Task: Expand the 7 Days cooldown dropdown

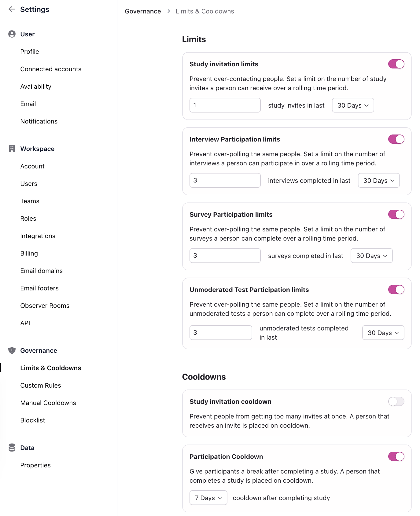Action: click(x=208, y=498)
